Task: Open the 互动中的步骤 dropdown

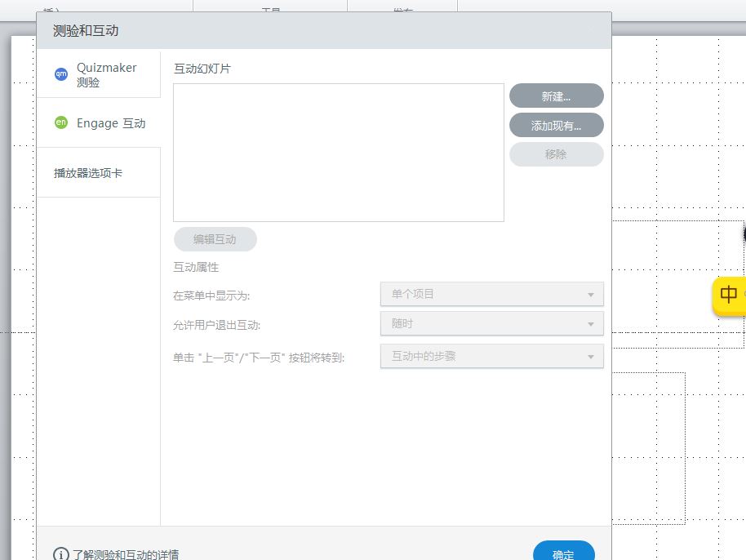Action: point(491,356)
